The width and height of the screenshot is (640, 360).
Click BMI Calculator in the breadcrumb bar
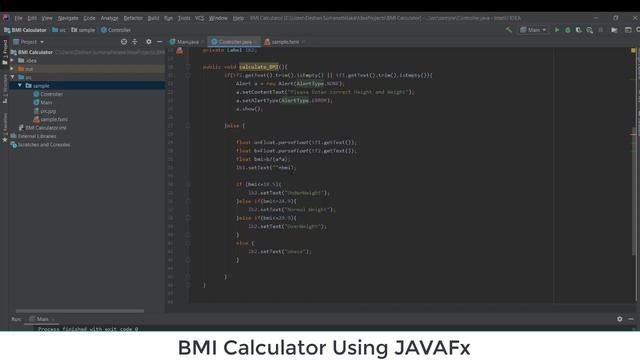pyautogui.click(x=25, y=30)
